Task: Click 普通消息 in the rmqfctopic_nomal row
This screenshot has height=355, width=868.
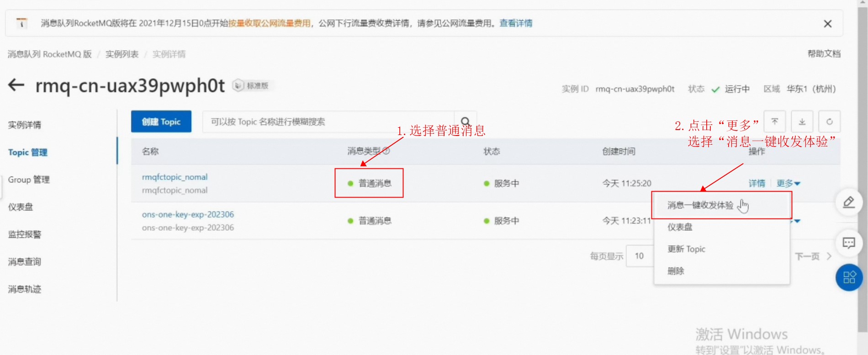Action: pyautogui.click(x=375, y=183)
